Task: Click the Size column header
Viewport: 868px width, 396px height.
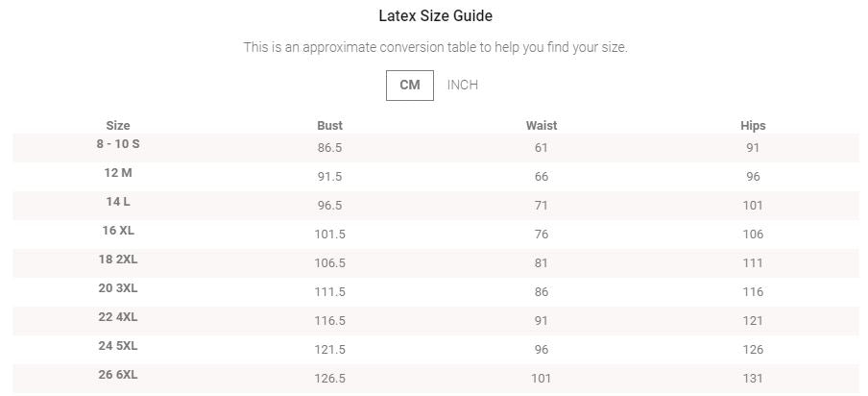Action: tap(118, 126)
